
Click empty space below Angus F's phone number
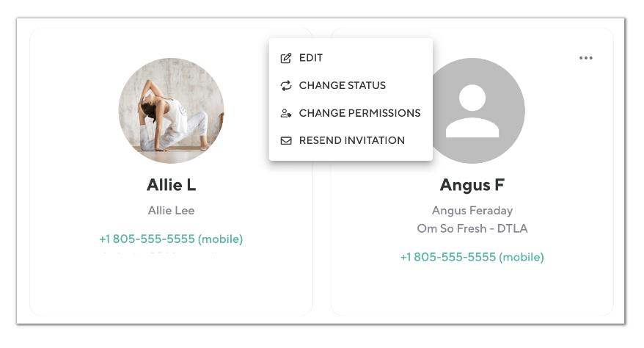coord(472,290)
